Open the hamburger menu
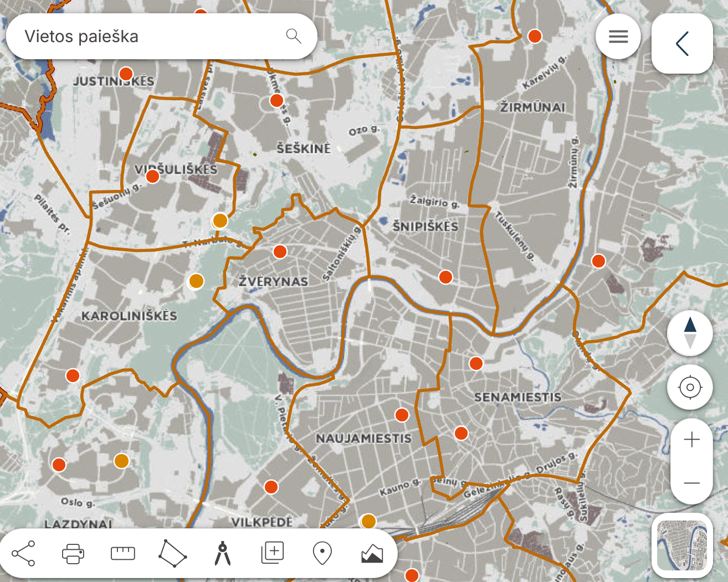The width and height of the screenshot is (728, 582). 618,37
